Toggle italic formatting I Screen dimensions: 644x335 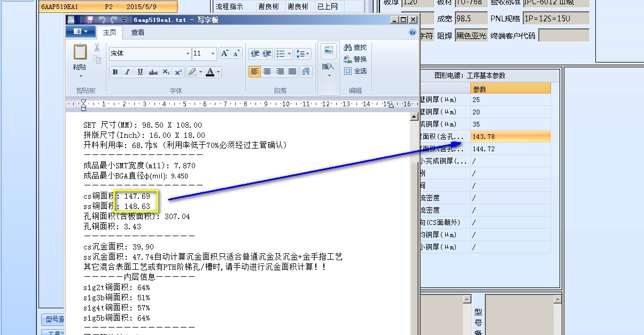coord(128,72)
